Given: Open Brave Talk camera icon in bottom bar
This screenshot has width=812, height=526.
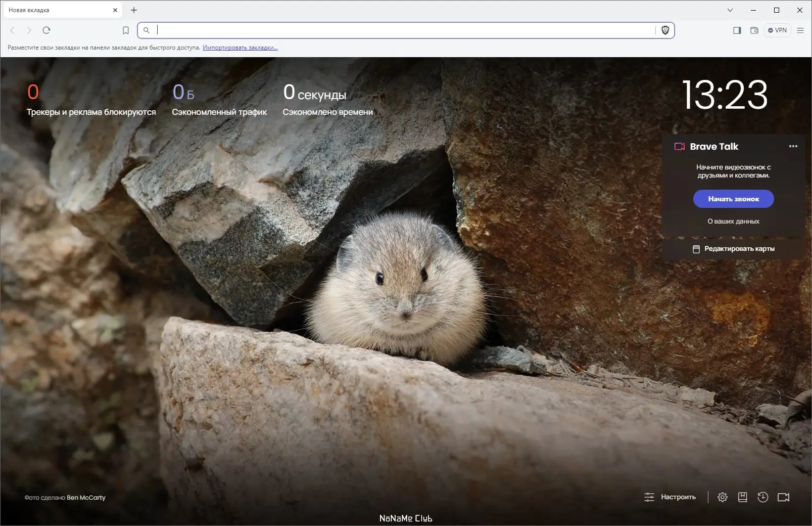Looking at the screenshot, I should click(783, 497).
